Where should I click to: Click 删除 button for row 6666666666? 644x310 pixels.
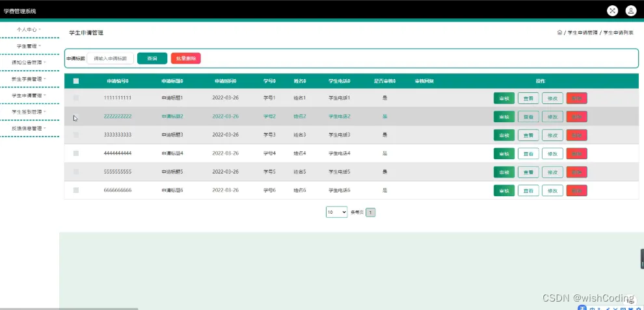(x=576, y=190)
